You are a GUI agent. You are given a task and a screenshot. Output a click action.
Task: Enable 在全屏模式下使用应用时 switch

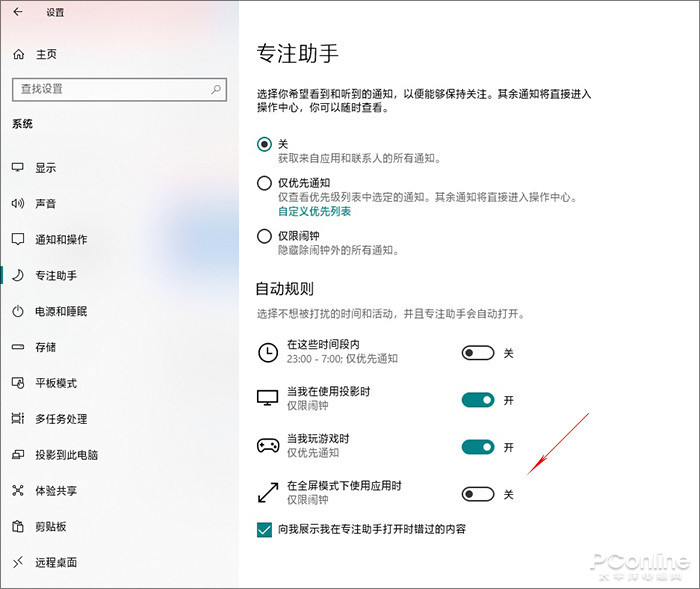click(478, 494)
